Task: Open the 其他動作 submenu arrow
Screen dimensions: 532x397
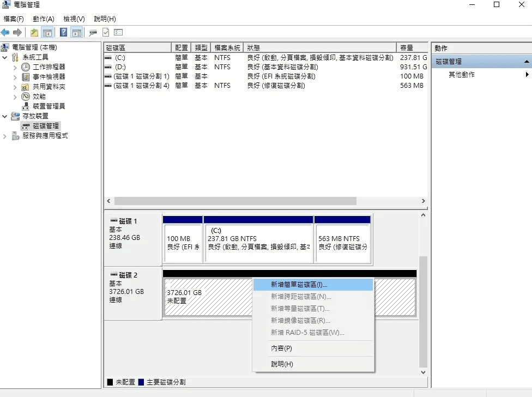Action: pos(527,74)
